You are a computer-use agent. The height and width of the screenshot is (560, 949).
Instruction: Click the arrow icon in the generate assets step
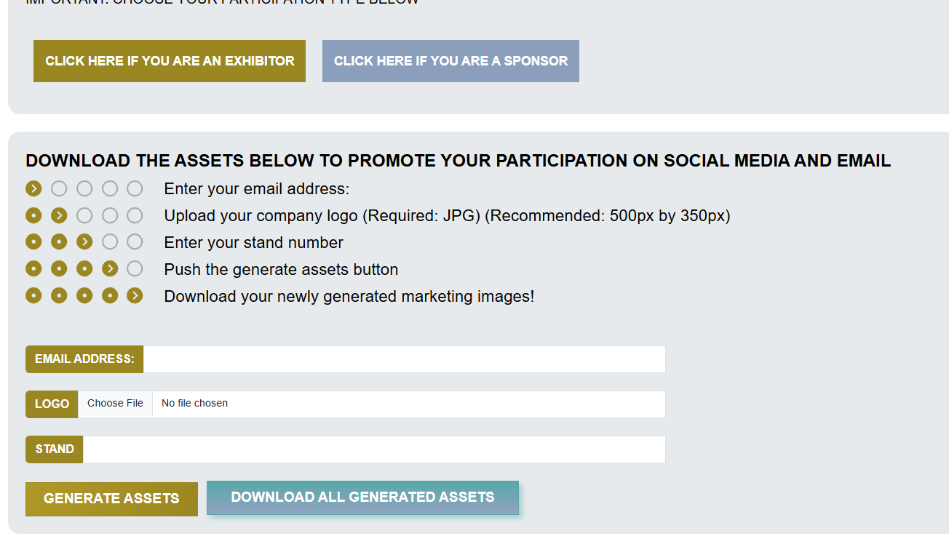[x=110, y=269]
